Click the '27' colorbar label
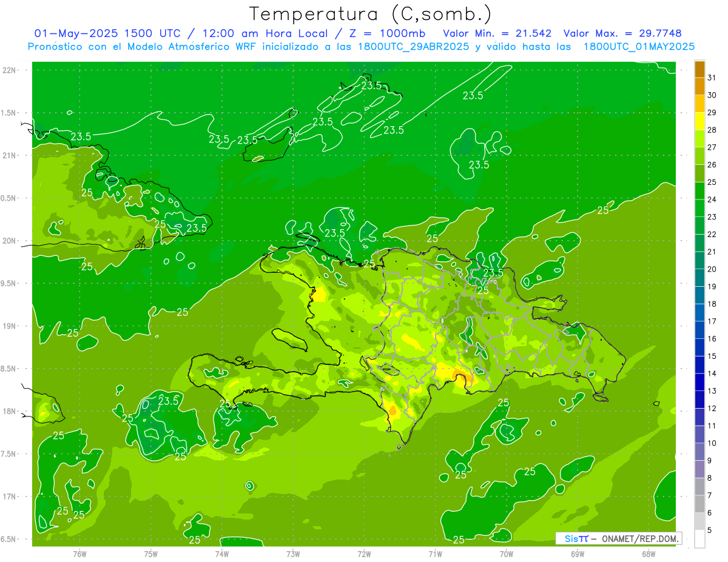 (x=712, y=147)
